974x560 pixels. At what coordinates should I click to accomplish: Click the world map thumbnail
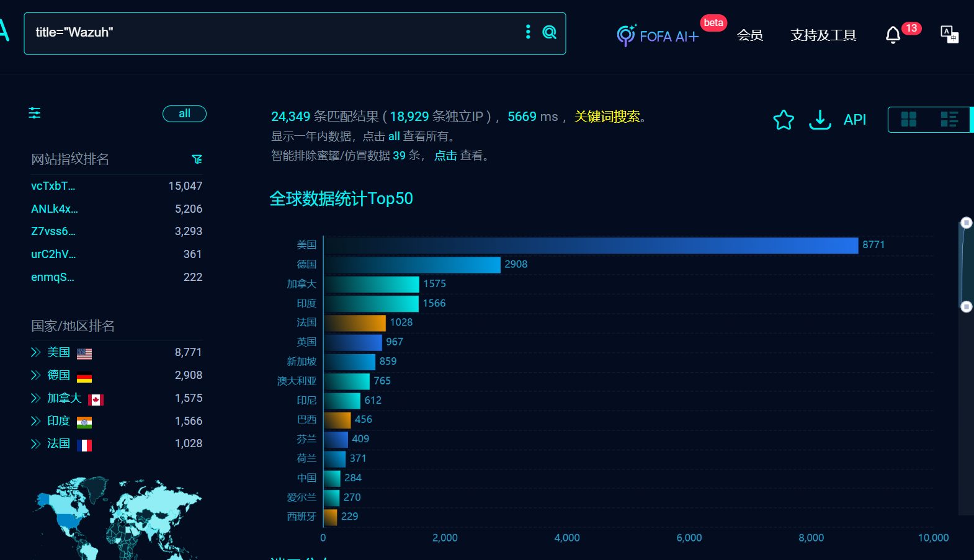click(x=118, y=518)
